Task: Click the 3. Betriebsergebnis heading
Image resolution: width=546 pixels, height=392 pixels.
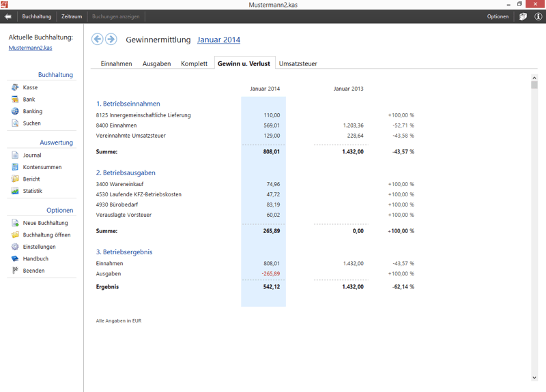Action: coord(124,252)
